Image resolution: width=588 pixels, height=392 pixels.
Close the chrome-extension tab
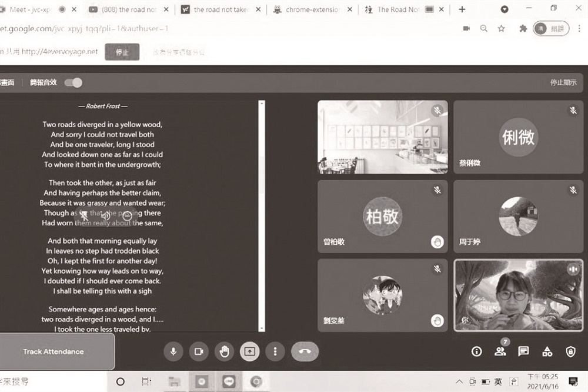pyautogui.click(x=349, y=10)
